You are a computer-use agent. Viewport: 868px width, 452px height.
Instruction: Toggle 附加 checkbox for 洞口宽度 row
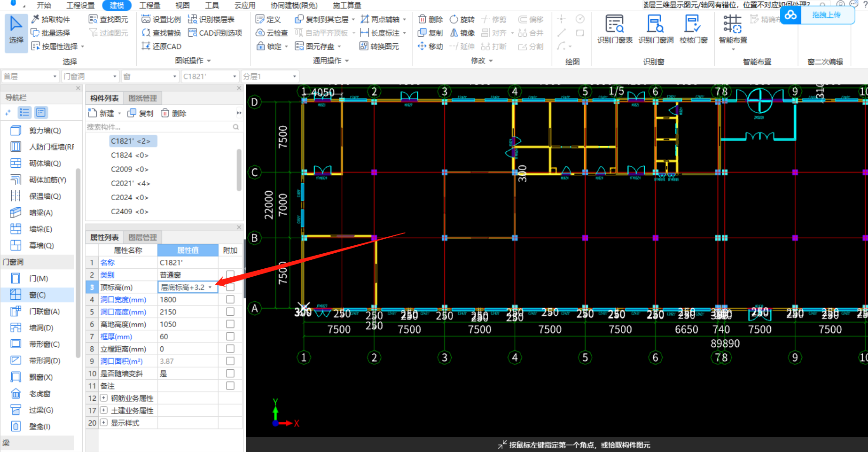230,299
